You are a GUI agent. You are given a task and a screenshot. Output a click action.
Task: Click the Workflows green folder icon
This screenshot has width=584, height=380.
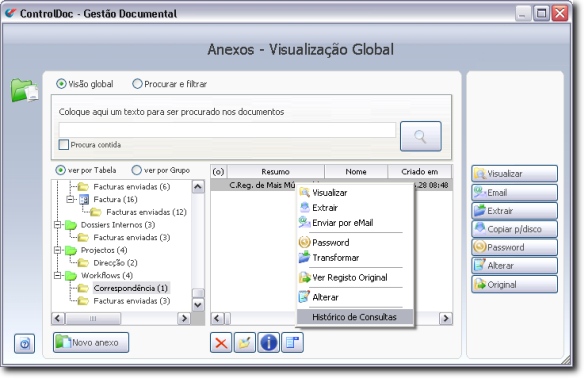pyautogui.click(x=70, y=276)
